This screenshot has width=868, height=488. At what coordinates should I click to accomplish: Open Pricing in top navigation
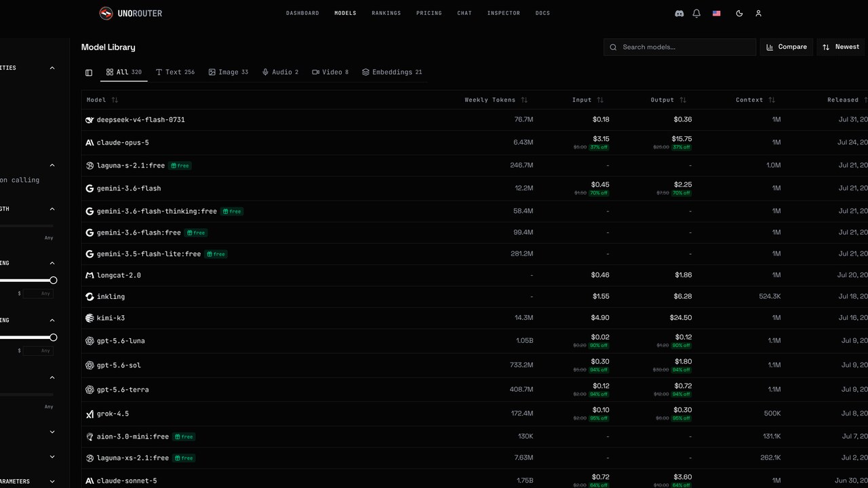(x=429, y=13)
